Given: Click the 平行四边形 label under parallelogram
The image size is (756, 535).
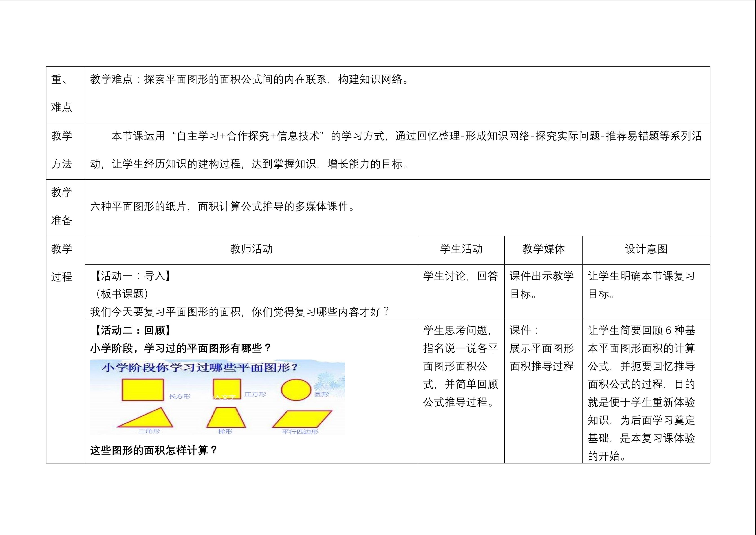Looking at the screenshot, I should pyautogui.click(x=300, y=432).
